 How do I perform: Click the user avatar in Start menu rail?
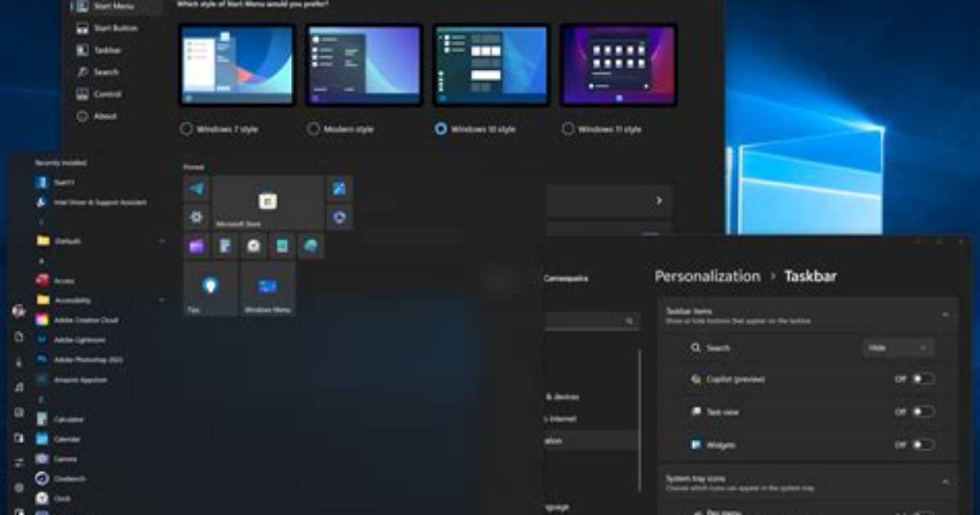pyautogui.click(x=19, y=310)
